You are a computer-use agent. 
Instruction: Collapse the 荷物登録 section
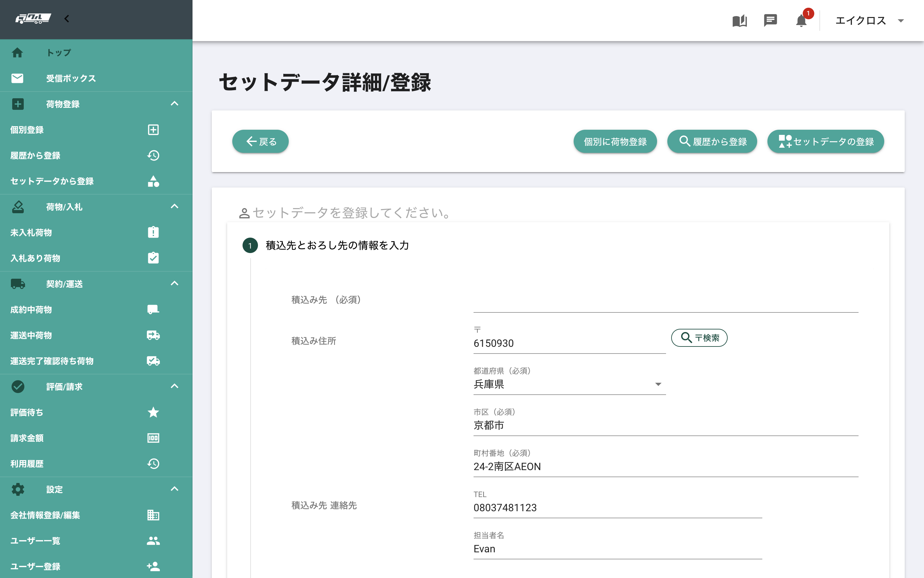click(x=175, y=104)
